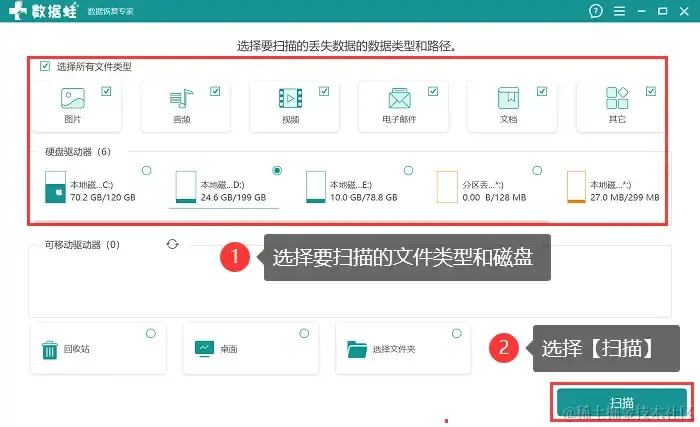
Task: Click the C: drive disk icon
Action: [55, 187]
